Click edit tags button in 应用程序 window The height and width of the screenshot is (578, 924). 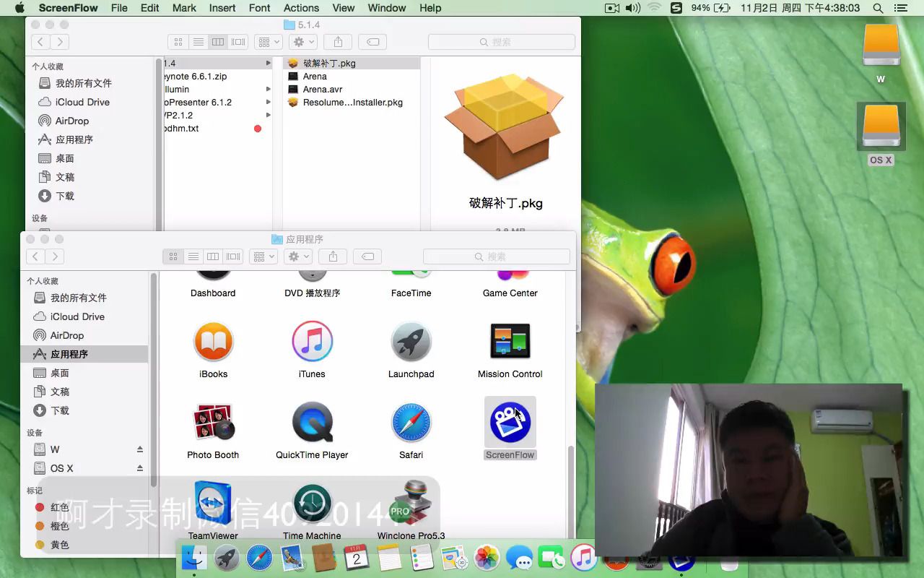(367, 256)
